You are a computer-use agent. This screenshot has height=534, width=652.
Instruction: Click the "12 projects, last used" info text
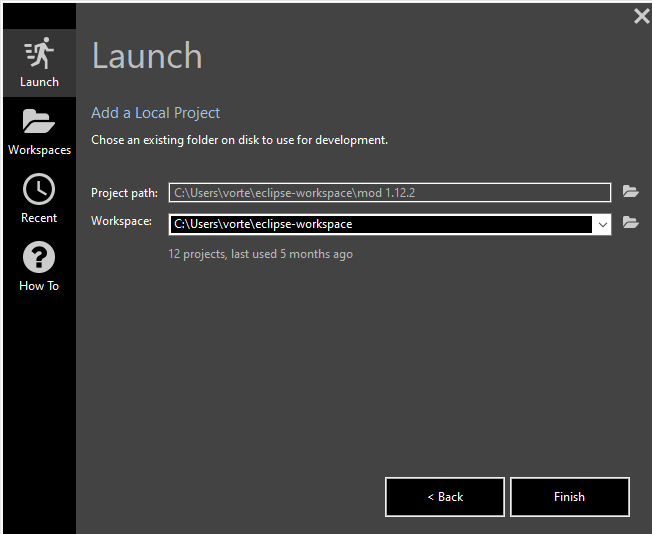pyautogui.click(x=260, y=254)
